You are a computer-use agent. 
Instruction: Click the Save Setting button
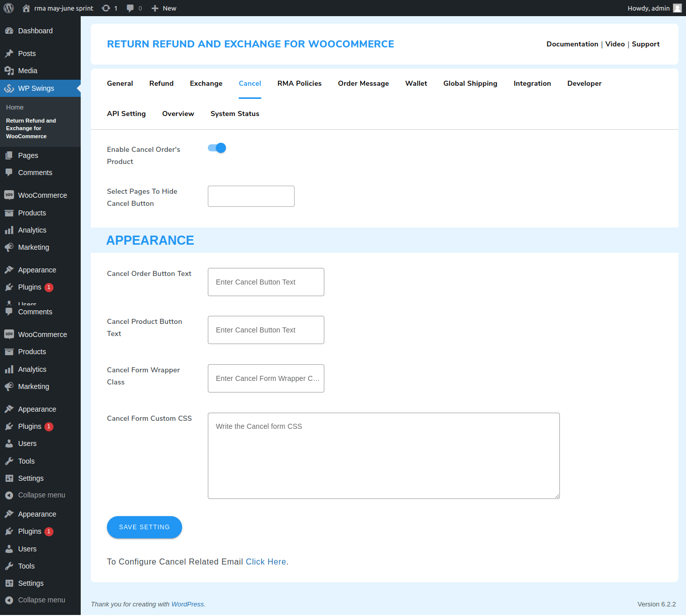[x=144, y=527]
